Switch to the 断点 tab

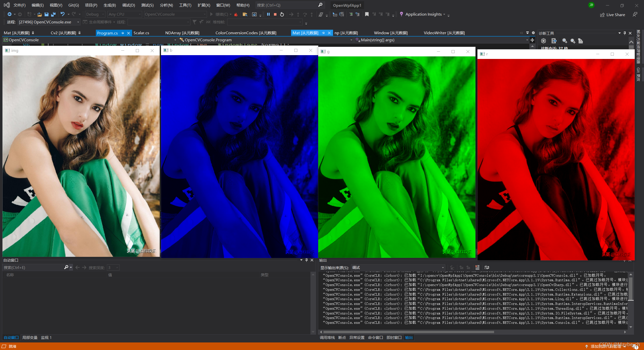click(x=342, y=337)
